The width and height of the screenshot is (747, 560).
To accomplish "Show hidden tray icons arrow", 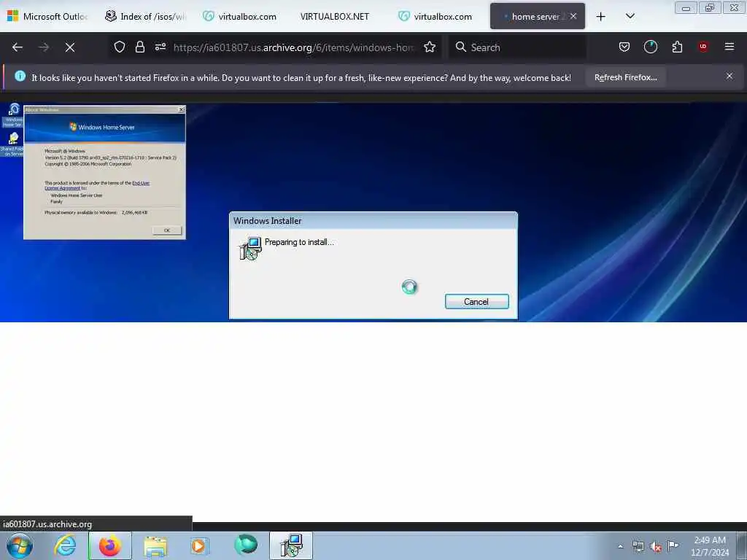I will point(620,546).
